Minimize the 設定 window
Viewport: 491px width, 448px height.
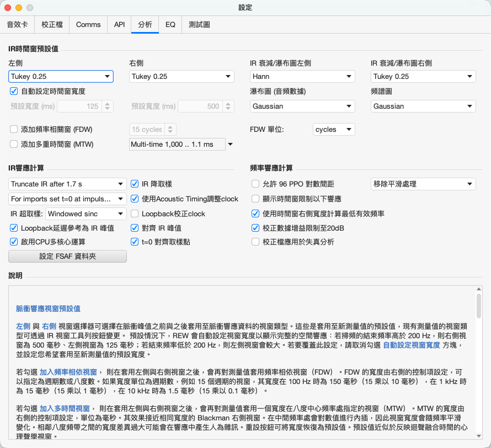point(19,8)
